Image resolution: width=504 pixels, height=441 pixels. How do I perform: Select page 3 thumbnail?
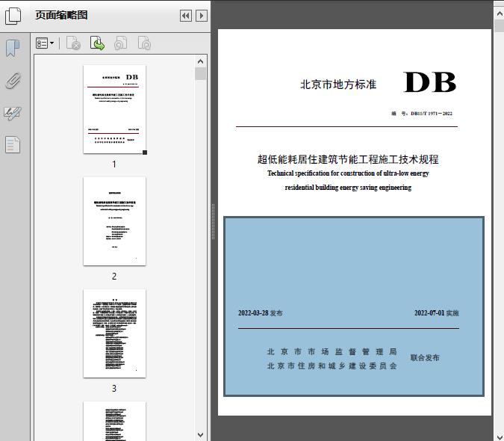[114, 333]
